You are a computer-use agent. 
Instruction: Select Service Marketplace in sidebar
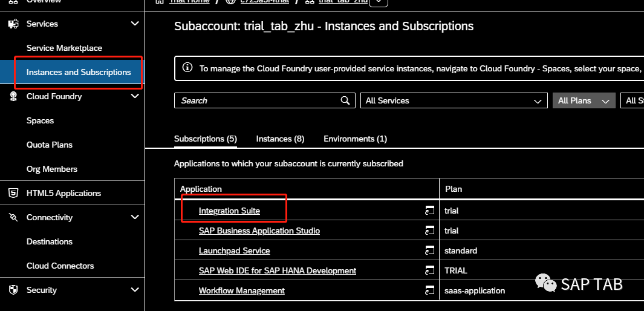coord(64,48)
